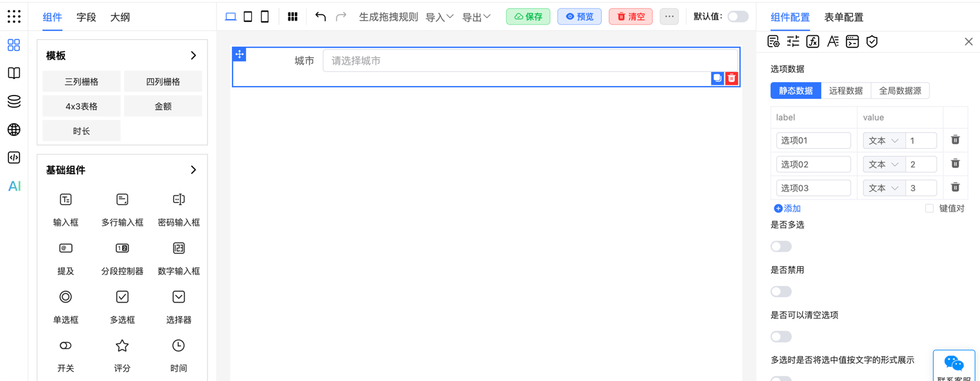Click the 请选择城市 select field
This screenshot has height=381, width=980.
tap(530, 61)
